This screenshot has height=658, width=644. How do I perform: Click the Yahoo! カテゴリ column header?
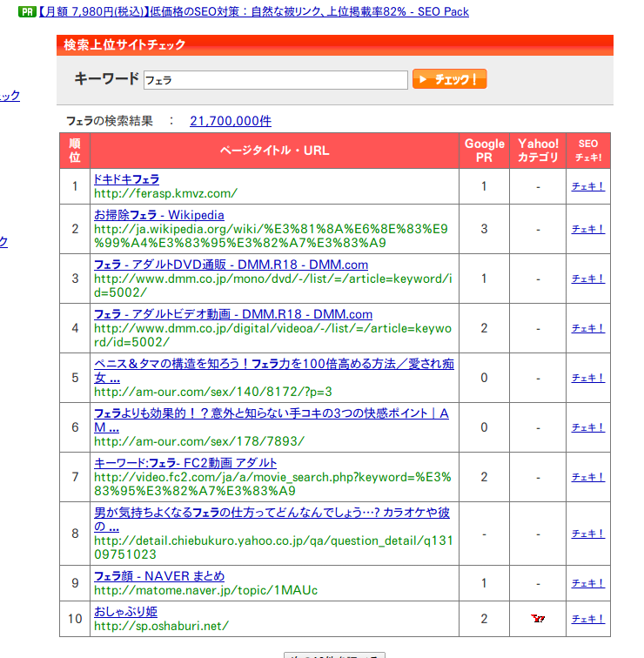click(538, 151)
